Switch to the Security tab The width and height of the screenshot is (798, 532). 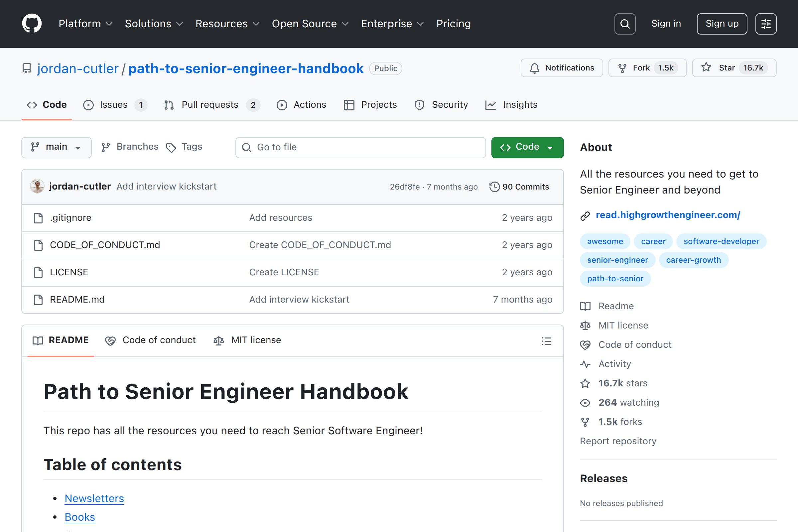pyautogui.click(x=441, y=105)
